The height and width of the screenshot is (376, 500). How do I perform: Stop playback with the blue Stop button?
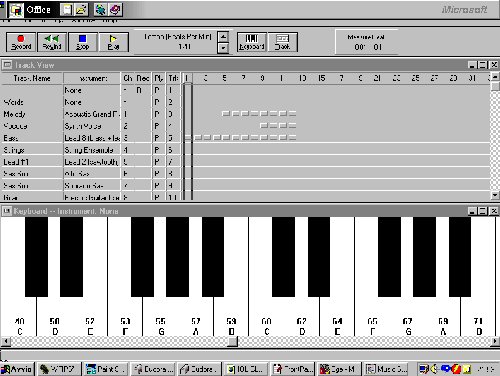83,42
